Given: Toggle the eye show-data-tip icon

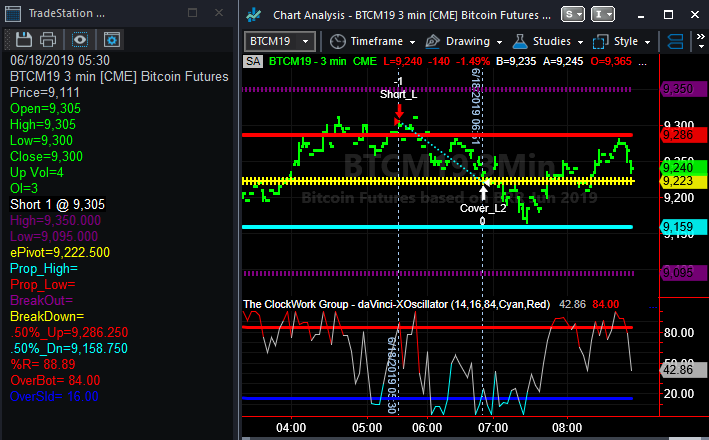Looking at the screenshot, I should pos(80,40).
